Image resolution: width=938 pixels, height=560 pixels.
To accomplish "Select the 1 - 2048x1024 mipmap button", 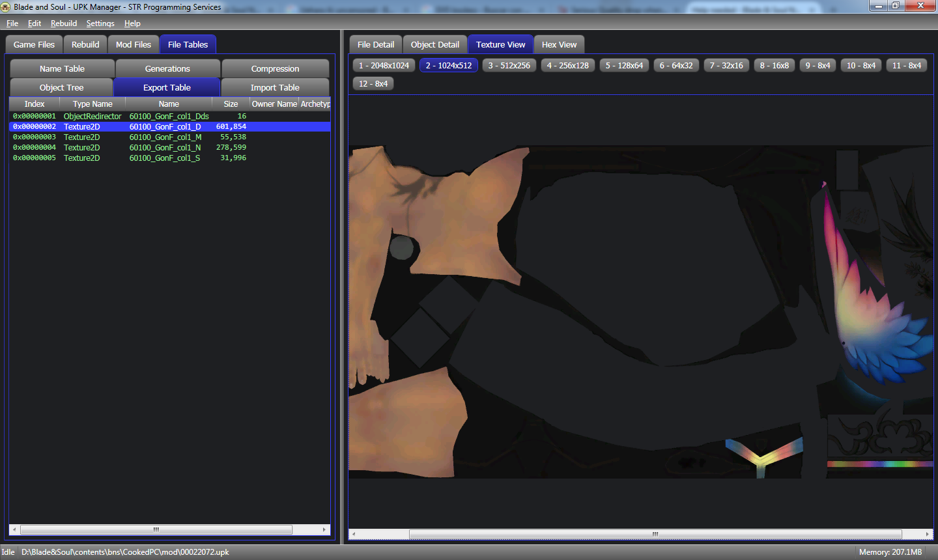I will click(x=384, y=66).
